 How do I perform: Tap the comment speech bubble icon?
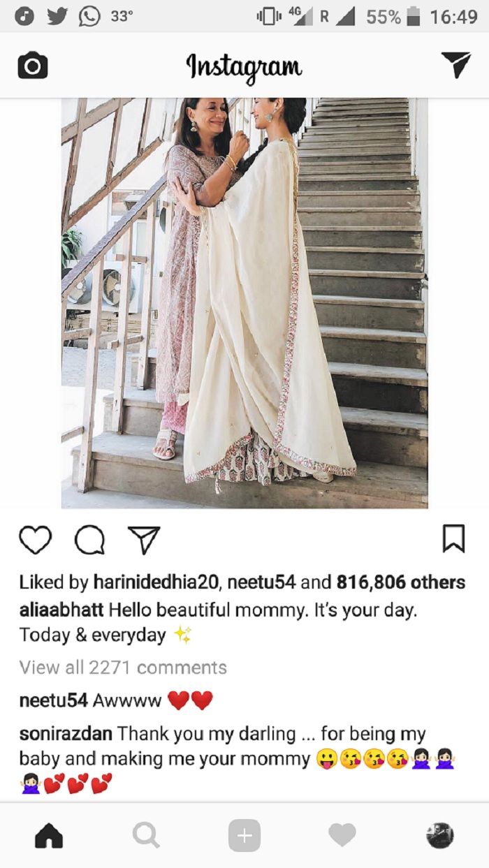[89, 540]
